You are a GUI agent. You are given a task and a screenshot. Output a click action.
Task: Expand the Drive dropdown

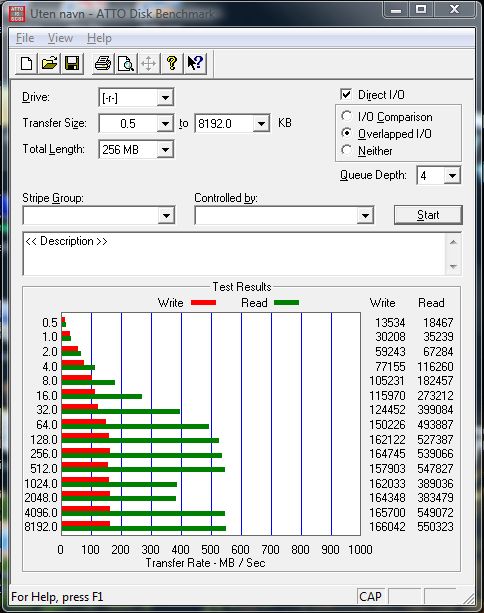(x=165, y=97)
